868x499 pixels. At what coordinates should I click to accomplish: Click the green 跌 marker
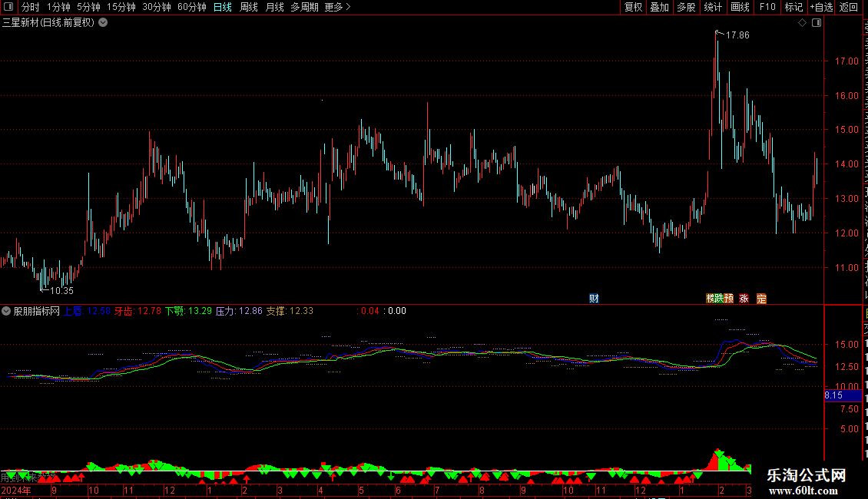tap(719, 299)
